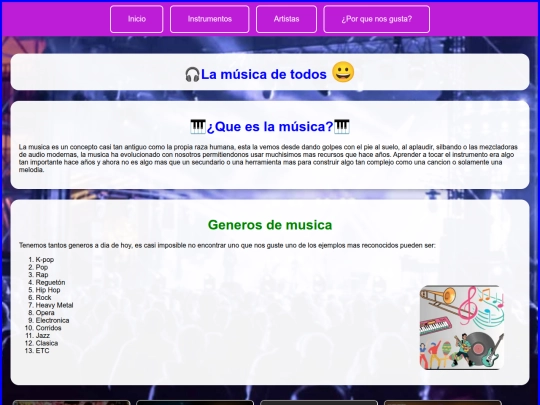
Task: Select the Rap list item
Action: coord(42,275)
